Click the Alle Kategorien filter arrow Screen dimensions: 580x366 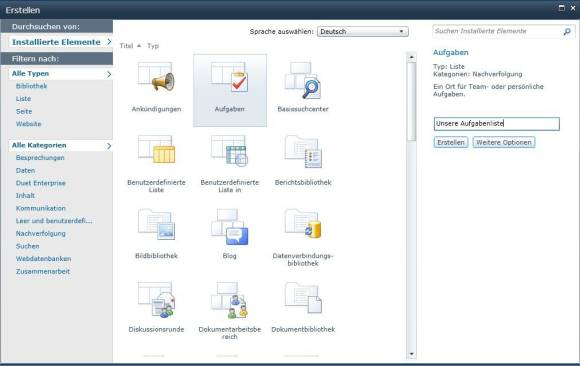tap(109, 146)
